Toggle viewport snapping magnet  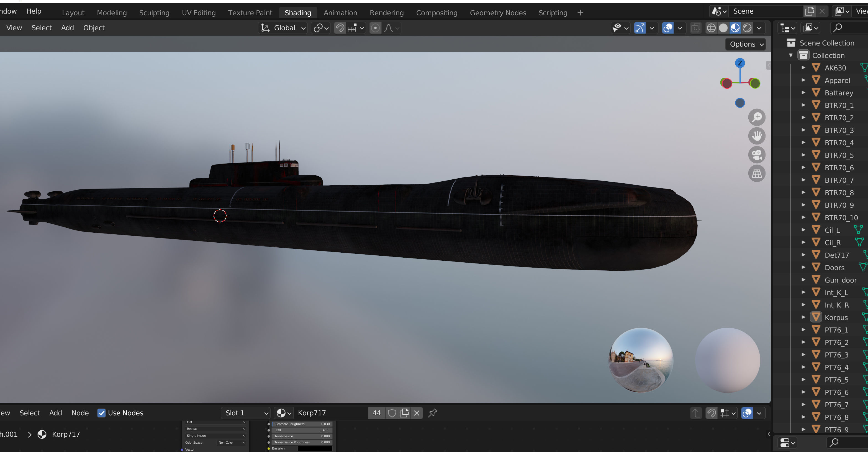coord(340,28)
